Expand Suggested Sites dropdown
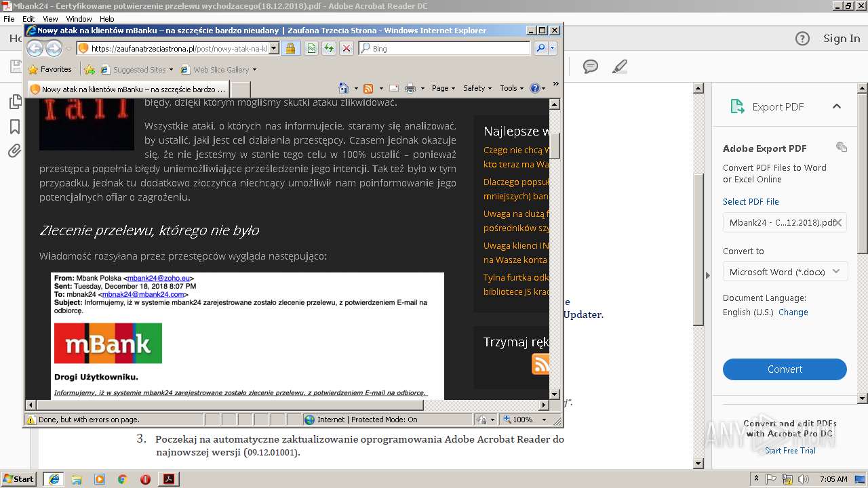 tap(171, 70)
